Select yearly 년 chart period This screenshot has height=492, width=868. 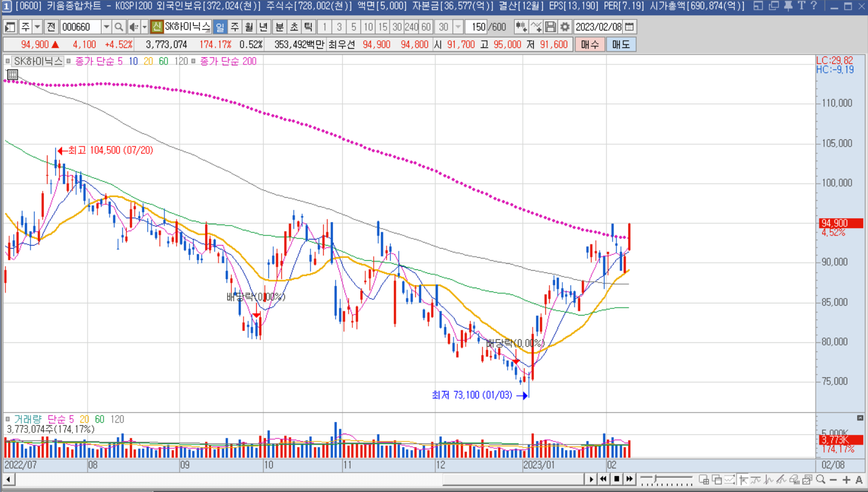[x=263, y=27]
